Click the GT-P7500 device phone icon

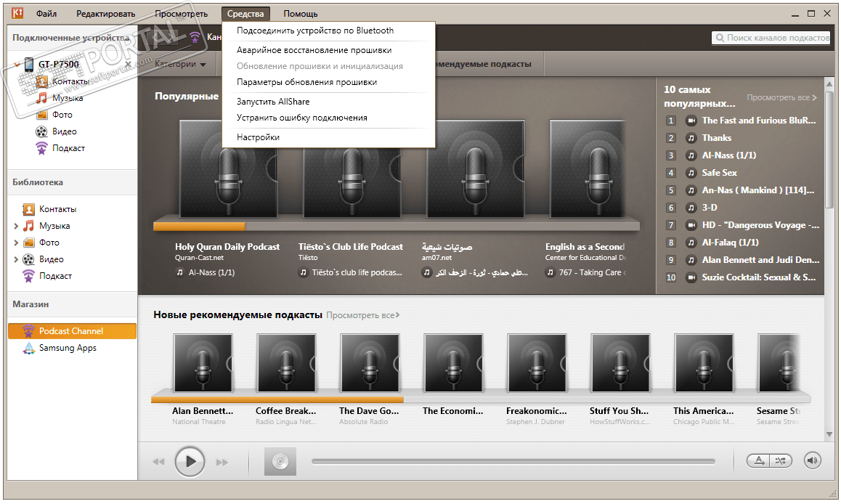(29, 65)
